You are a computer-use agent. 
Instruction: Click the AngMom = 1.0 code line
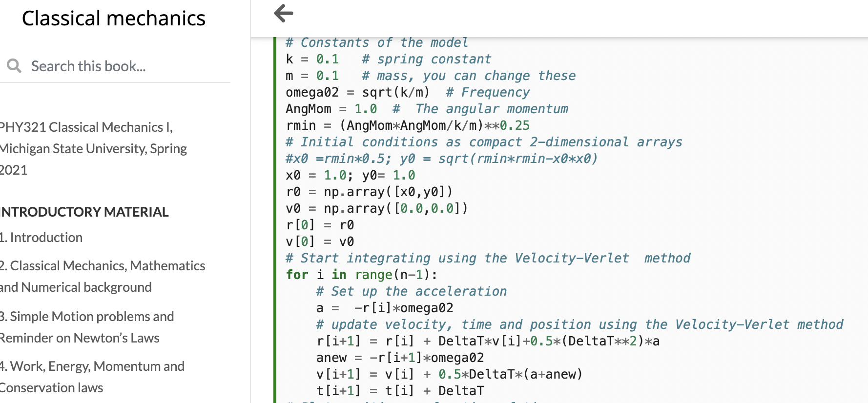[427, 109]
